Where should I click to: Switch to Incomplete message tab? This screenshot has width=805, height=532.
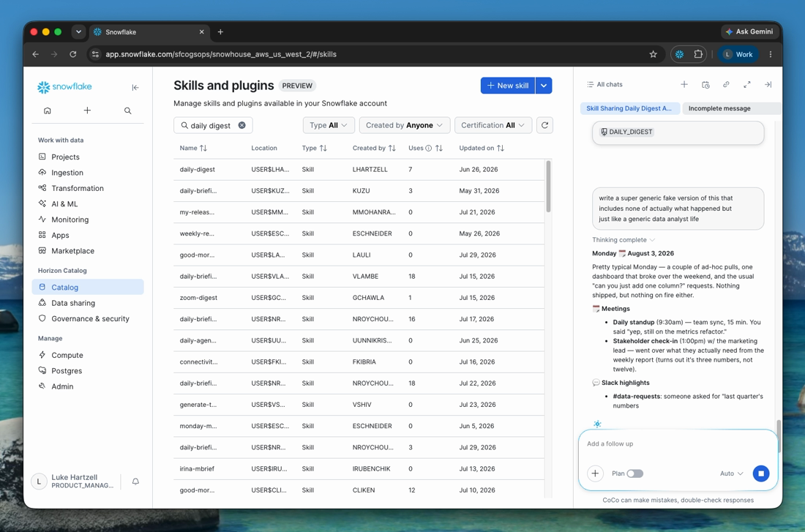tap(731, 108)
